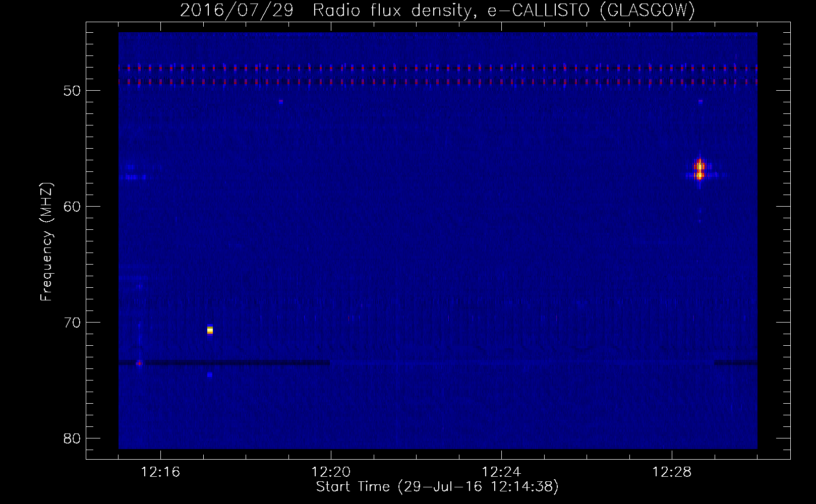Viewport: 816px width, 504px height.
Task: Click the Frequency (MHZ) axis label
Action: 46,242
